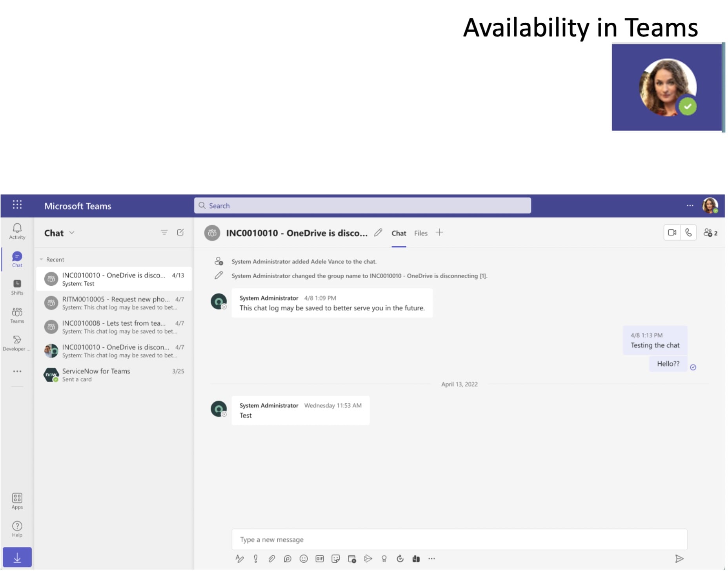Screen dimensions: 728x573
Task: Click the Type a new message field
Action: (x=459, y=539)
